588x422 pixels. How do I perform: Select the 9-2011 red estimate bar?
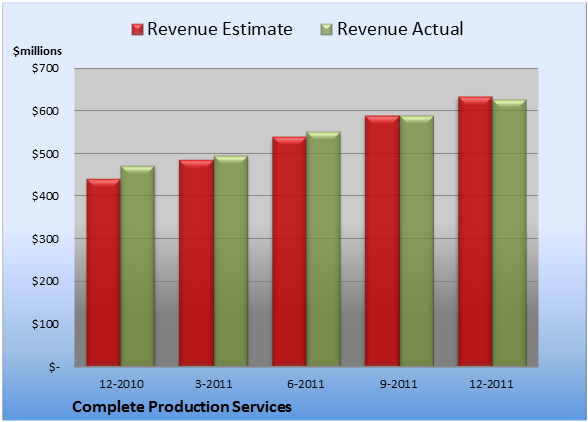pyautogui.click(x=382, y=241)
